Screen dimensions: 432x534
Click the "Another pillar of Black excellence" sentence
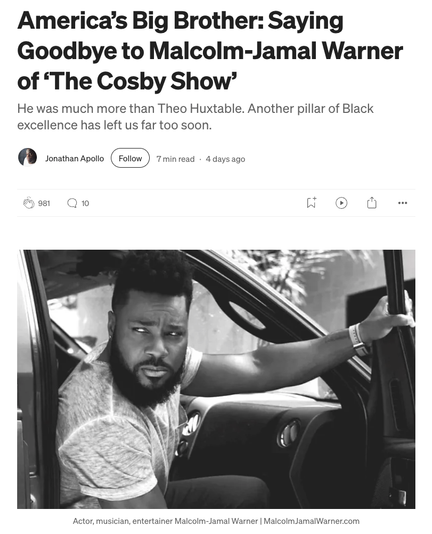click(x=196, y=117)
